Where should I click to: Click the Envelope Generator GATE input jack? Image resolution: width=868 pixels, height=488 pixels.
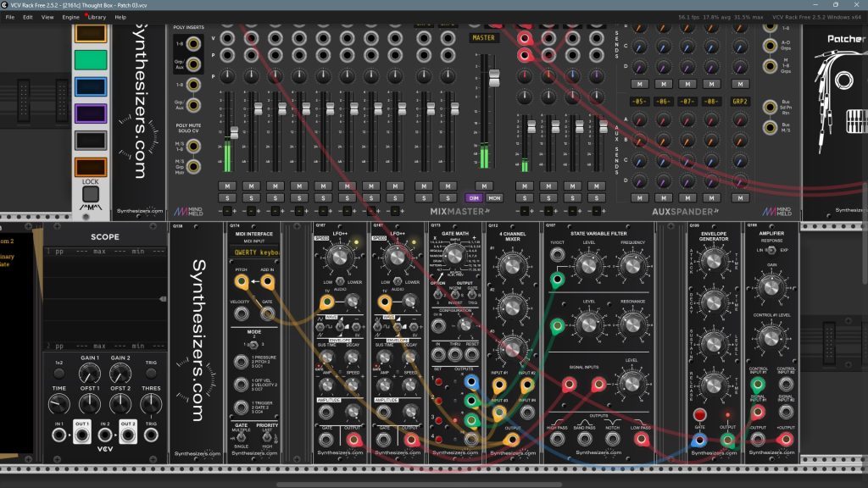(699, 441)
